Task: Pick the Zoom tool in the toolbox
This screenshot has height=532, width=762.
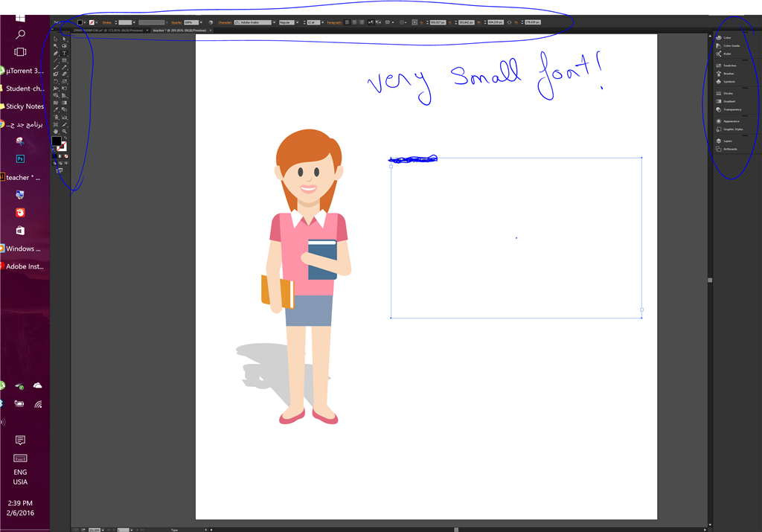Action: [x=64, y=131]
